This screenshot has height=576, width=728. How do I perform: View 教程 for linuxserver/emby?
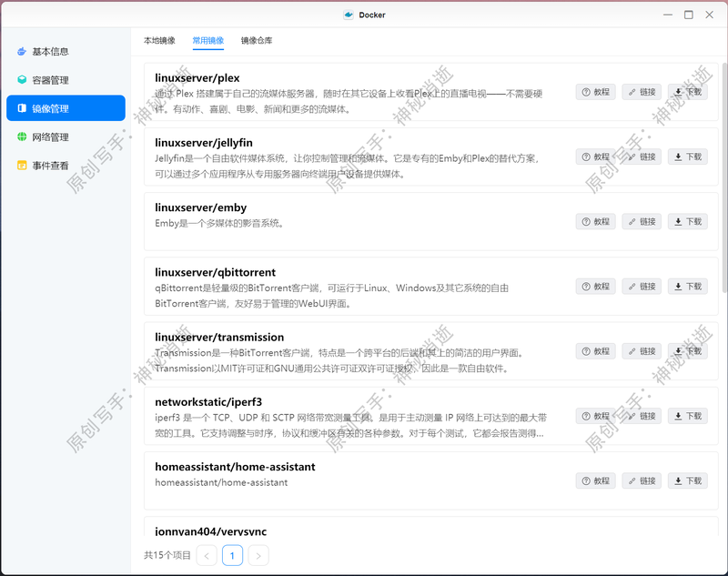(x=596, y=221)
